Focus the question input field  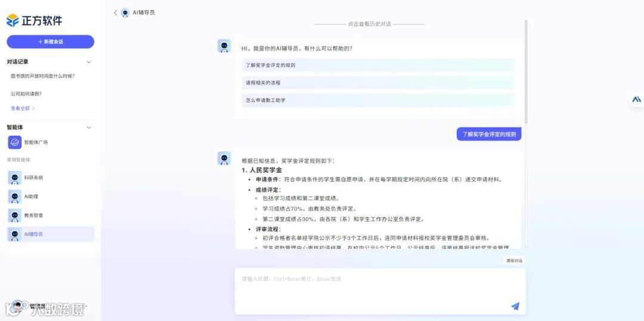pos(380,291)
